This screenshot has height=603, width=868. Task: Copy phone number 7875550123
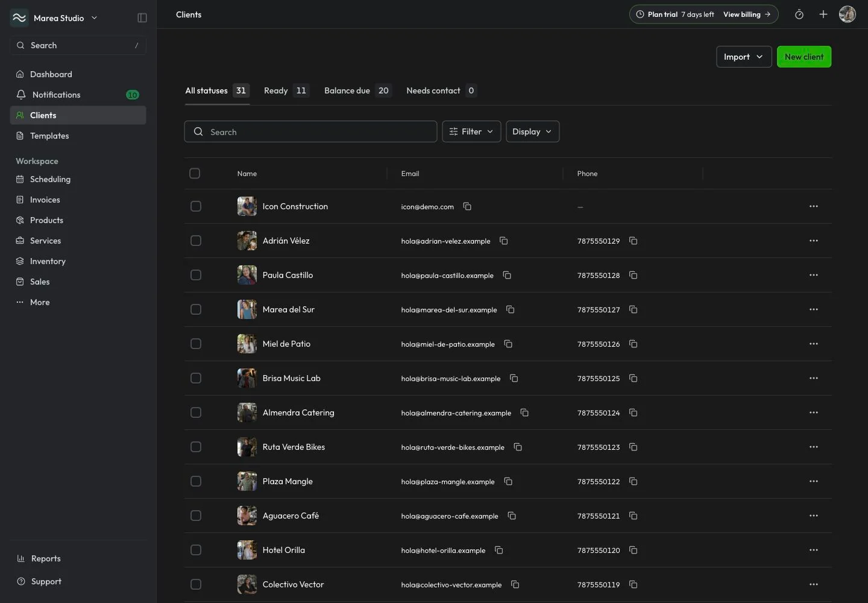634,447
